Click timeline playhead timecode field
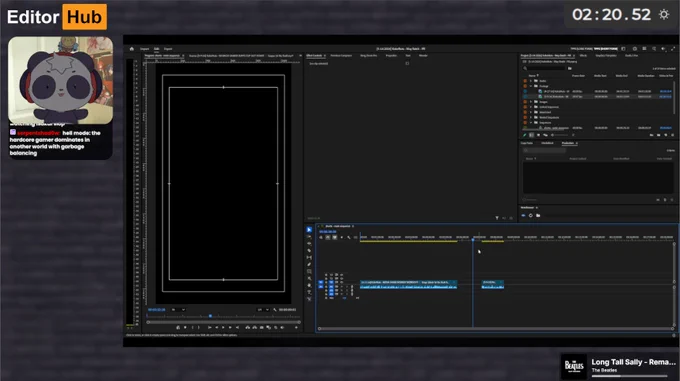Viewport: 680px width, 381px height. click(328, 232)
